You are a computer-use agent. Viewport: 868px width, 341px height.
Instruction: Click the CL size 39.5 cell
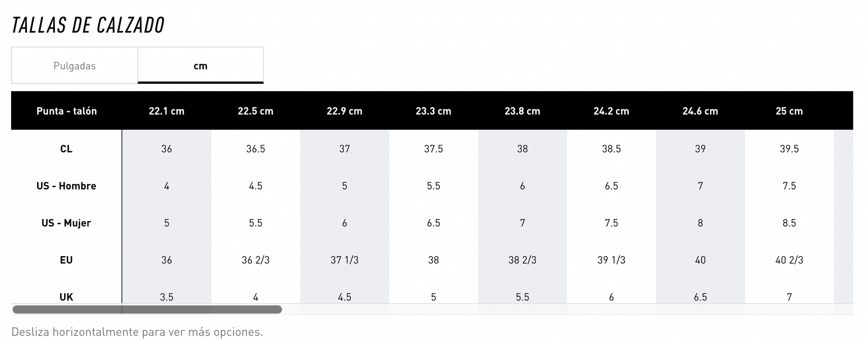click(789, 149)
